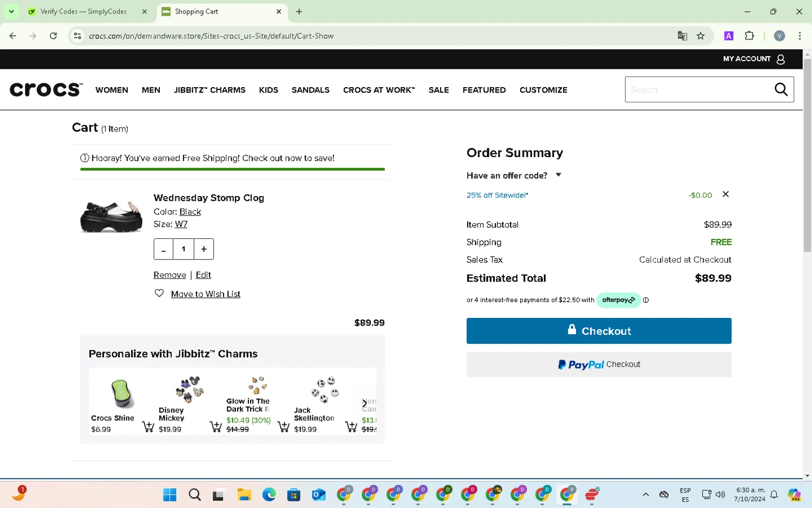Open the purple A extension
Viewport: 812px width, 508px height.
pyautogui.click(x=729, y=36)
